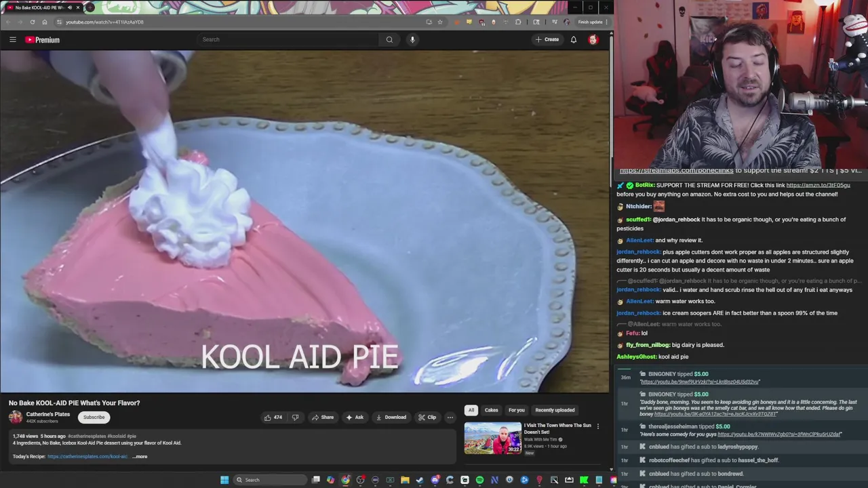This screenshot has height=488, width=868.
Task: Open the notifications bell
Action: pyautogui.click(x=574, y=39)
